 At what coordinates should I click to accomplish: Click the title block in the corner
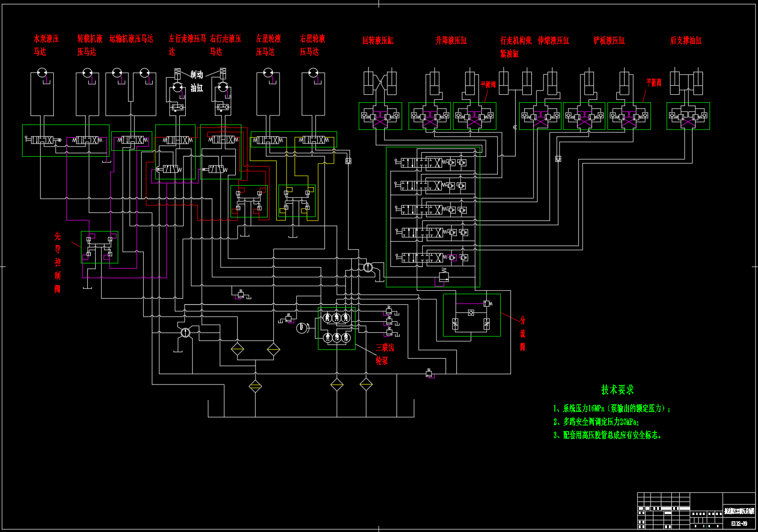click(696, 511)
